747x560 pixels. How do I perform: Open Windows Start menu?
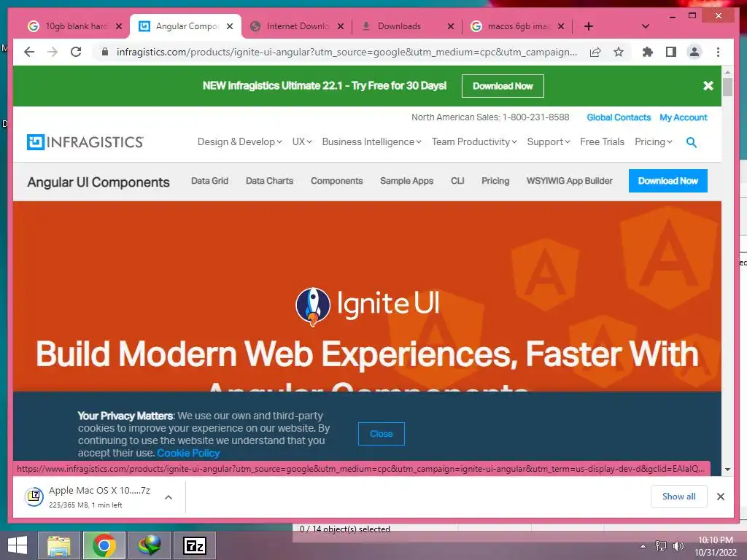pyautogui.click(x=18, y=545)
